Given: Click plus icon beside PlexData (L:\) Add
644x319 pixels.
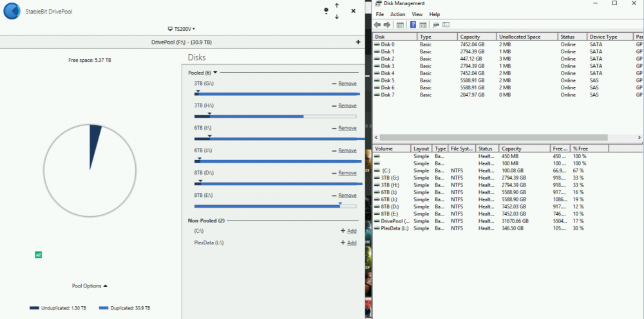Looking at the screenshot, I should click(x=343, y=242).
